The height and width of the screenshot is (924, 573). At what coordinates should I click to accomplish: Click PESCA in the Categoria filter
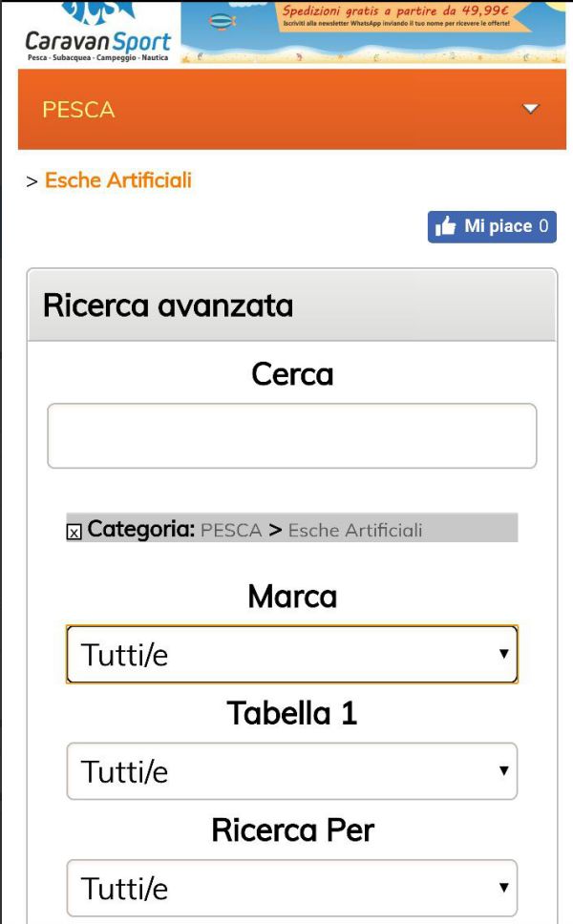click(231, 530)
